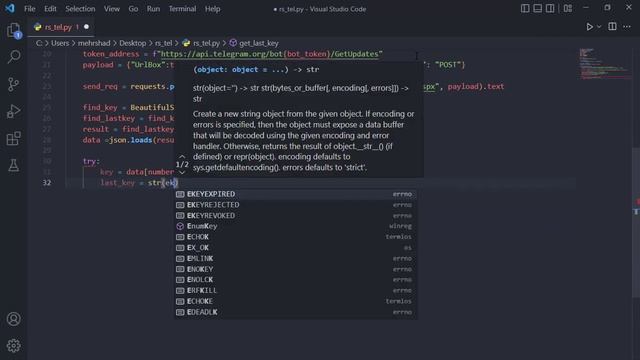Open the Accounts menu icon
The image size is (640, 360).
(13, 319)
